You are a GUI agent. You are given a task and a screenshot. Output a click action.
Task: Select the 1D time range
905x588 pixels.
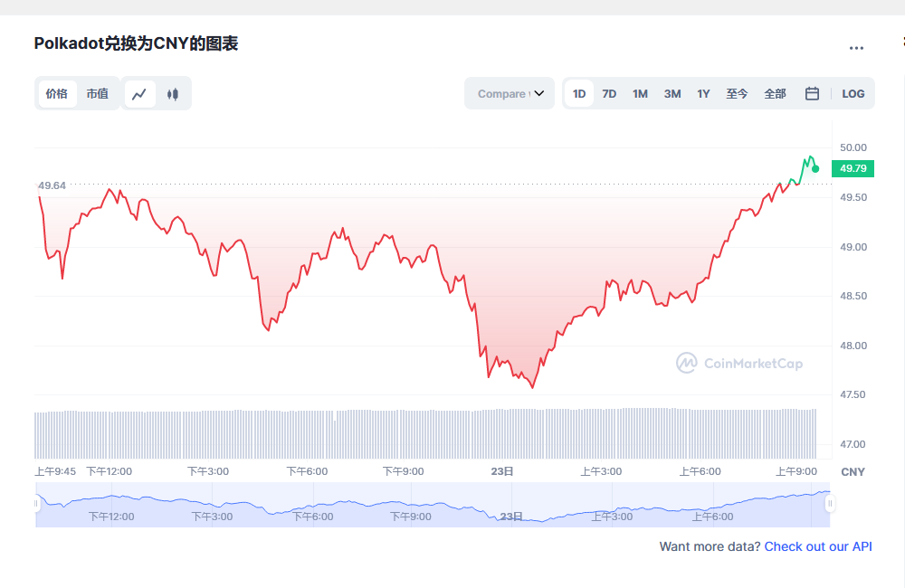(x=579, y=93)
